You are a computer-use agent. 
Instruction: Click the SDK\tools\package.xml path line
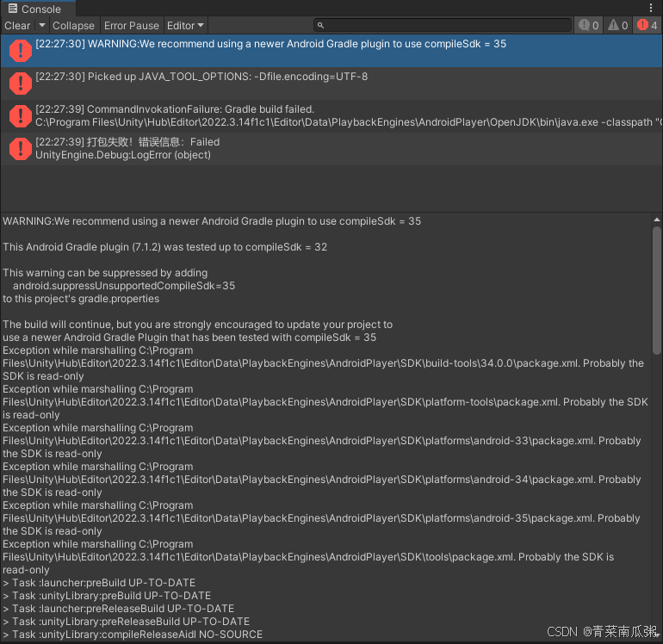point(308,557)
